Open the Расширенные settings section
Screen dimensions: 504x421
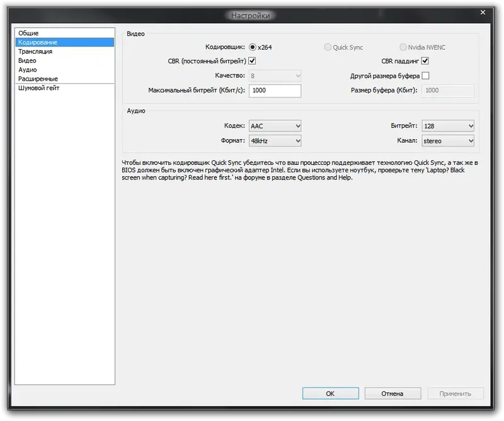point(65,79)
